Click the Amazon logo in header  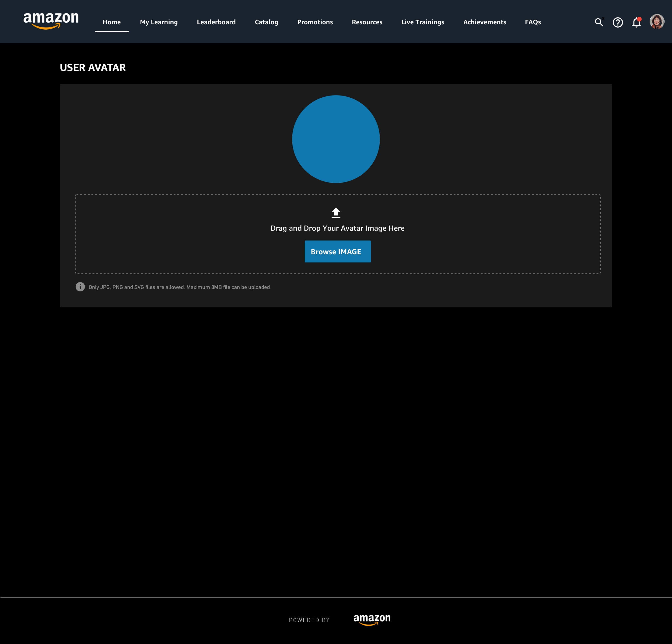[51, 21]
